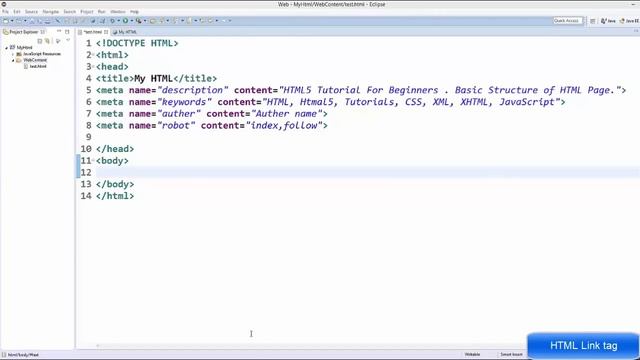Image resolution: width=640 pixels, height=360 pixels.
Task: Collapse the WebContent folder node
Action: 13,60
